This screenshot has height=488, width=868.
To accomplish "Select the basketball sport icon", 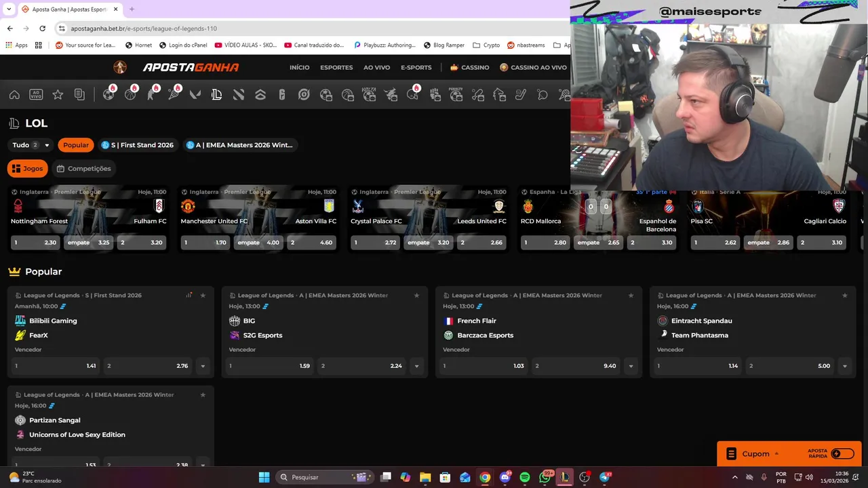I will [130, 94].
